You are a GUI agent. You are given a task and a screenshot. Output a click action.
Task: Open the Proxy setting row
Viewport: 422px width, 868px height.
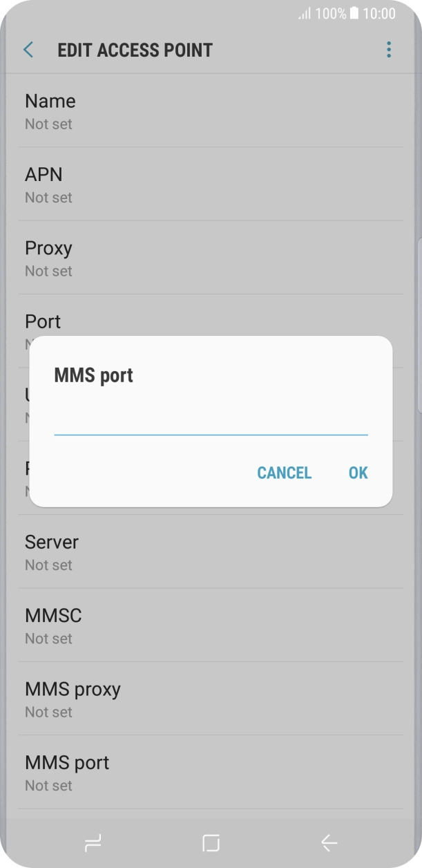(x=211, y=258)
